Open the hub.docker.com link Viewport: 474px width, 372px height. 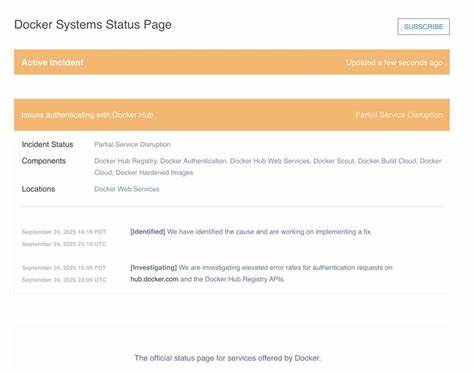[x=154, y=279]
